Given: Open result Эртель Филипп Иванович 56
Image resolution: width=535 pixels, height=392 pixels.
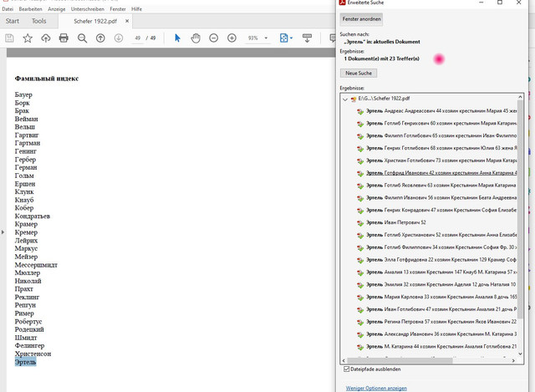Looking at the screenshot, I should 441,197.
